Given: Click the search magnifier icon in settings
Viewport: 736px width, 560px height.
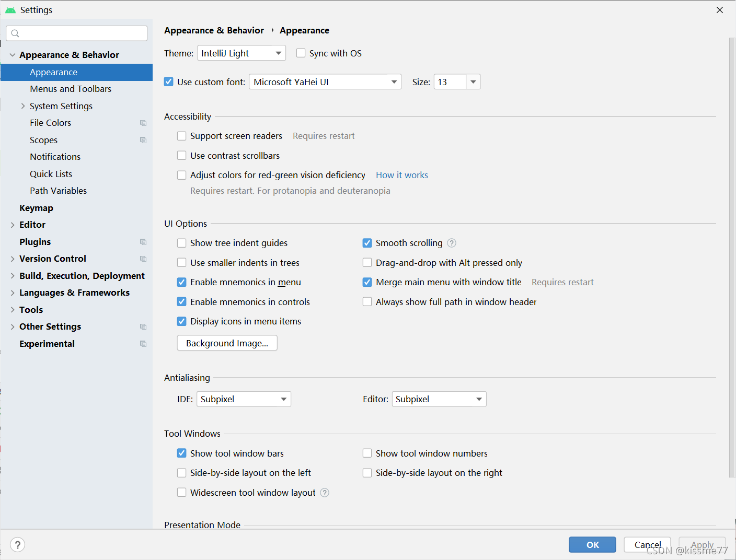Looking at the screenshot, I should pos(15,33).
